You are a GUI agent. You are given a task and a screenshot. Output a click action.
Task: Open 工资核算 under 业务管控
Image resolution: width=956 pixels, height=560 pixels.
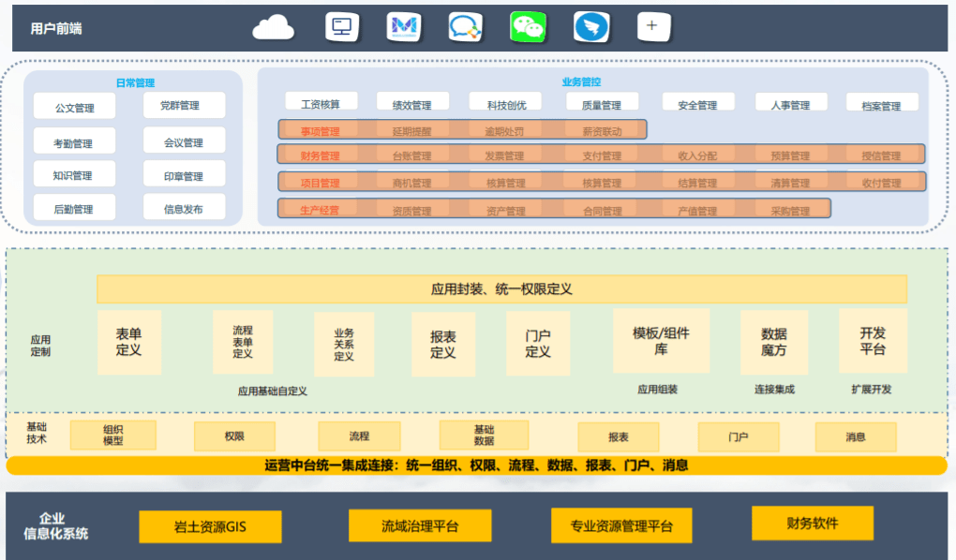click(x=321, y=104)
